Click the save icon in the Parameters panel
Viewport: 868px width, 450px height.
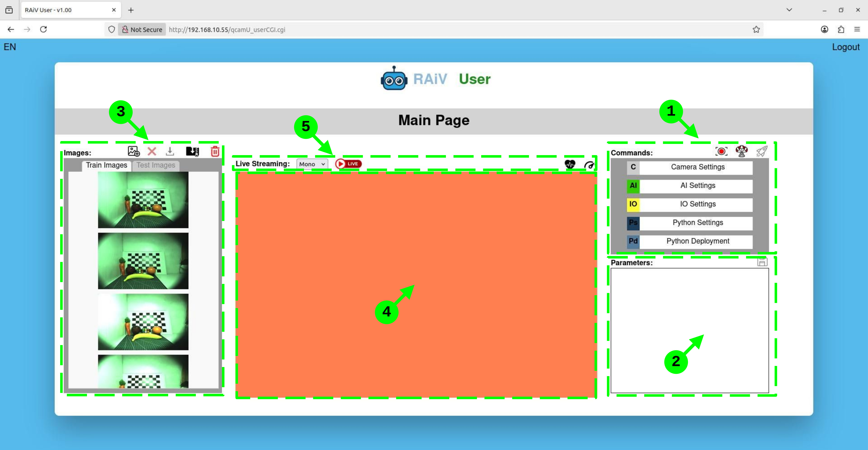click(763, 262)
